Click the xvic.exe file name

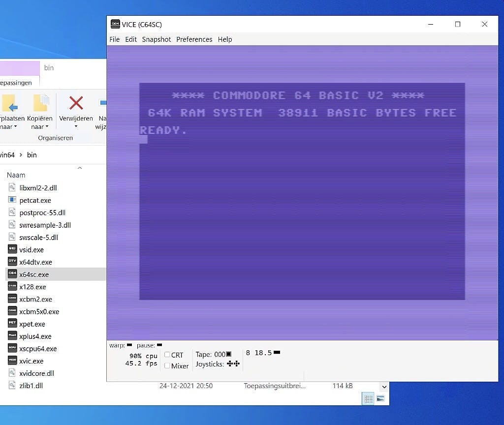tap(31, 361)
